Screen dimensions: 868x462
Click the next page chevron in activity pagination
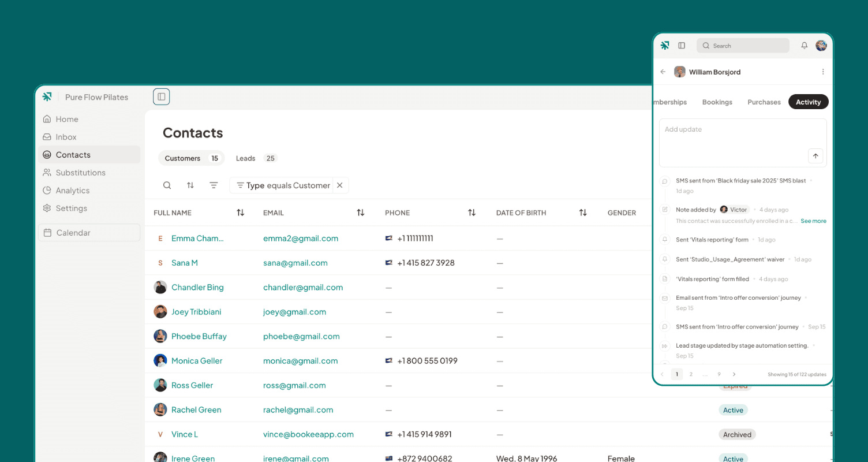pyautogui.click(x=734, y=374)
